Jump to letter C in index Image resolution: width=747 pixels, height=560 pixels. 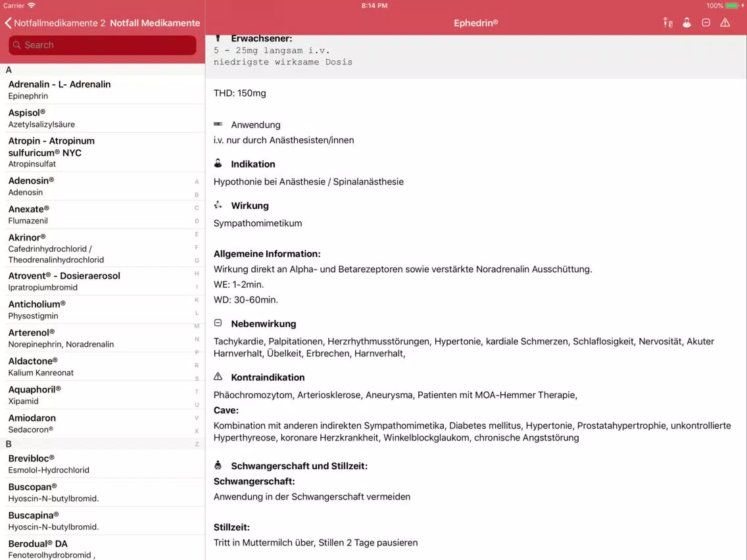click(197, 208)
